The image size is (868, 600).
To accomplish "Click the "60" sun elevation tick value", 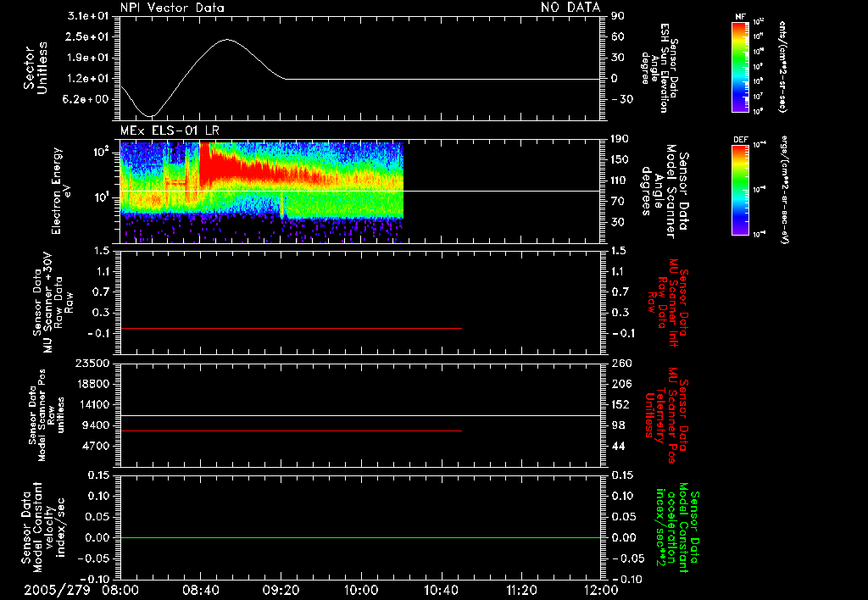I will tap(618, 37).
